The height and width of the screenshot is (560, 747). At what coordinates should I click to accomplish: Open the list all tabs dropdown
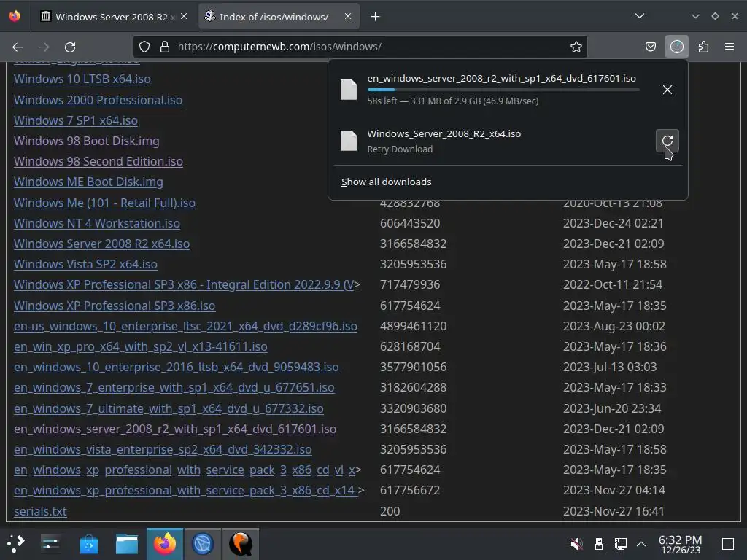point(639,16)
